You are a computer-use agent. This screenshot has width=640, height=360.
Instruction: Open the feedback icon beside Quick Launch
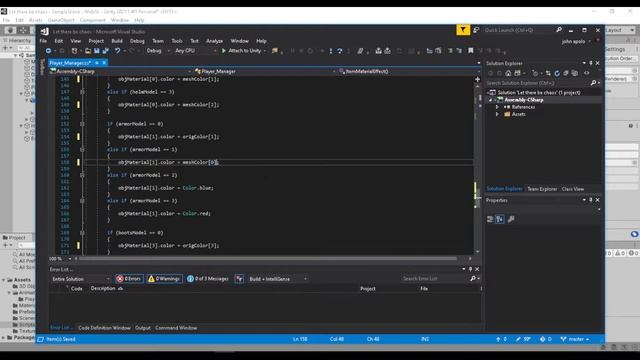[x=476, y=30]
